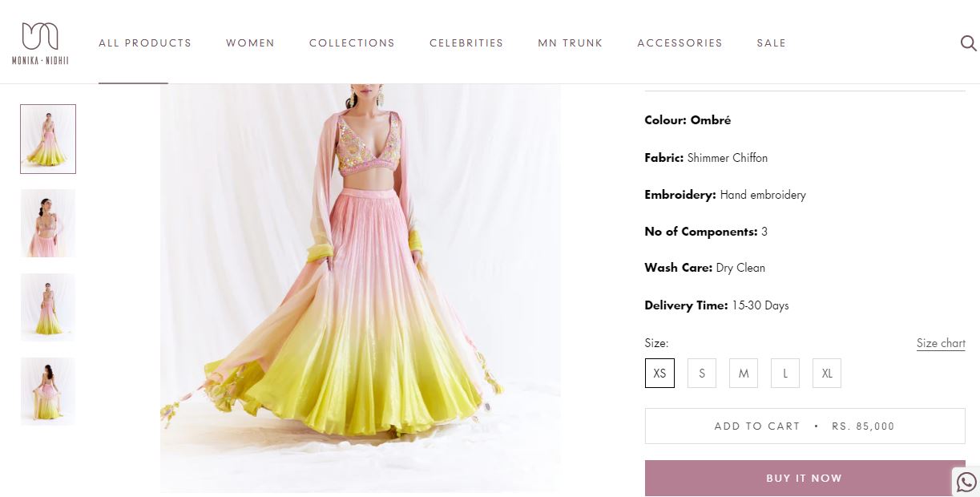The image size is (980, 497).
Task: Select size L
Action: tap(784, 373)
